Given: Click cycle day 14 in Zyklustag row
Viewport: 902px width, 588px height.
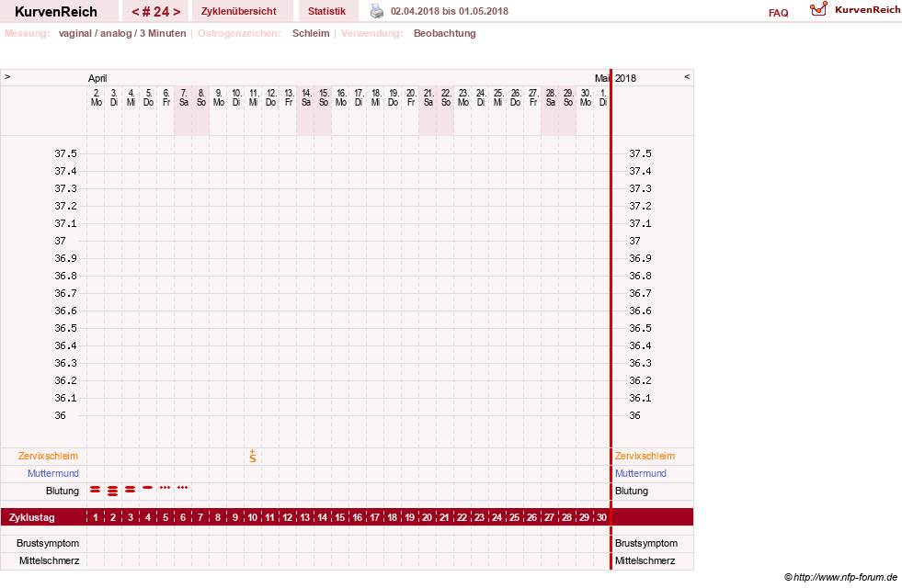Looking at the screenshot, I should tap(323, 517).
